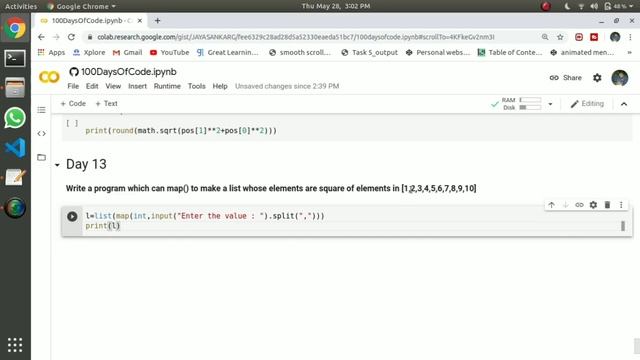
Task: Bookmark this page with the star
Action: (x=560, y=37)
